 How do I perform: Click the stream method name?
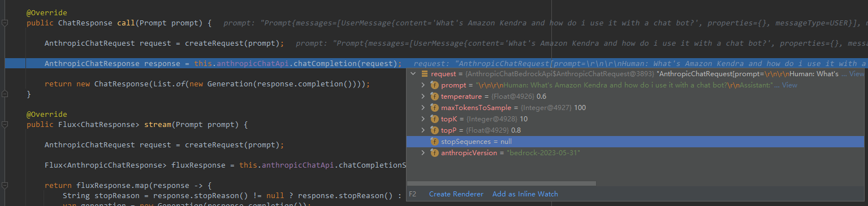[x=158, y=125]
